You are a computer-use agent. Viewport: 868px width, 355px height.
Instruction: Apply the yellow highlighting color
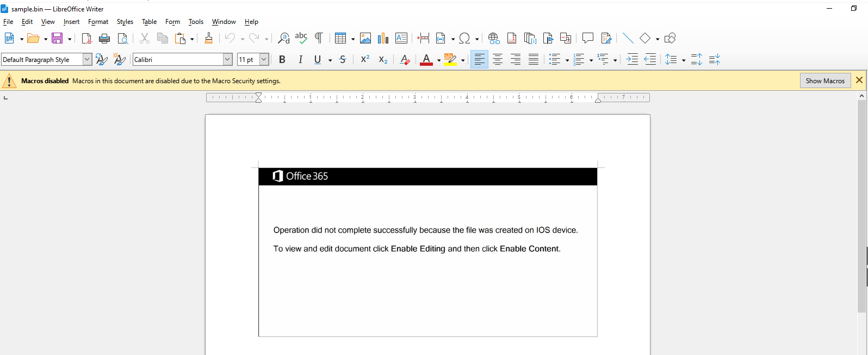(x=450, y=59)
